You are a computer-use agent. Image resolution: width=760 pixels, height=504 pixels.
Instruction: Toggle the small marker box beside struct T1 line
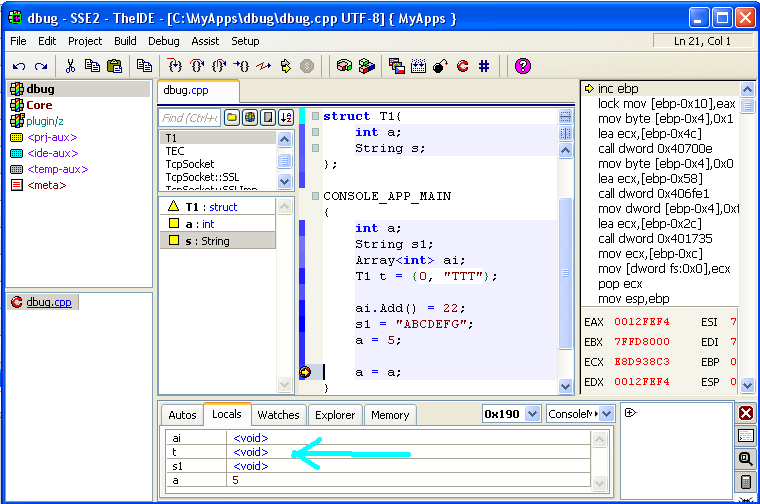[315, 116]
